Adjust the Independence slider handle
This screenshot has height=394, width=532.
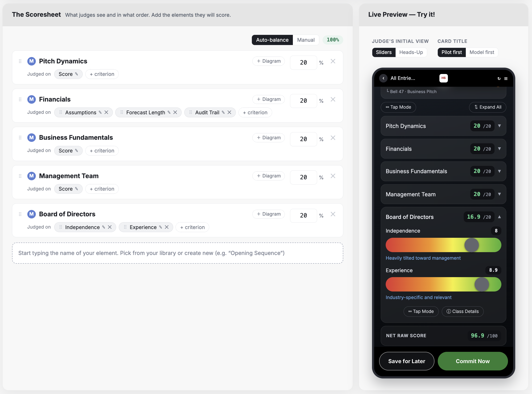471,245
